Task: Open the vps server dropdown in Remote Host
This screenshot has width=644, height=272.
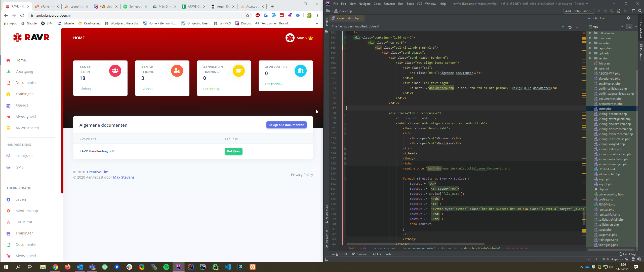Action: tap(622, 27)
